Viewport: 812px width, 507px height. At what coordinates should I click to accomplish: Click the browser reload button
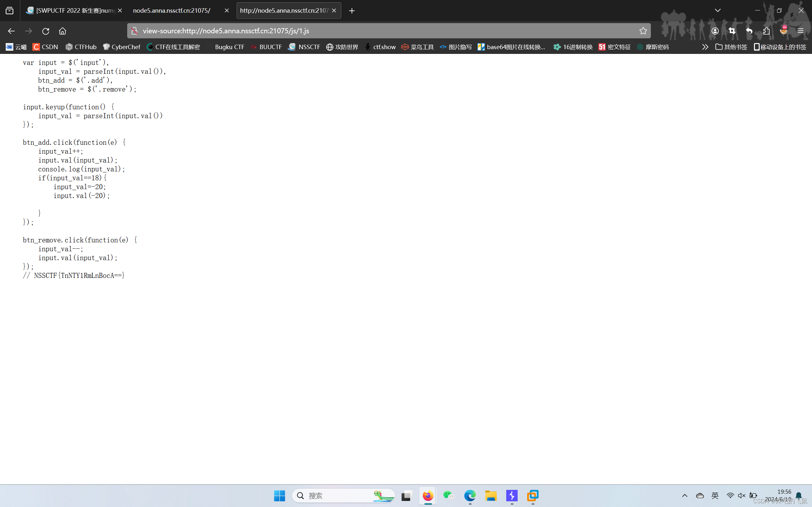(x=46, y=31)
